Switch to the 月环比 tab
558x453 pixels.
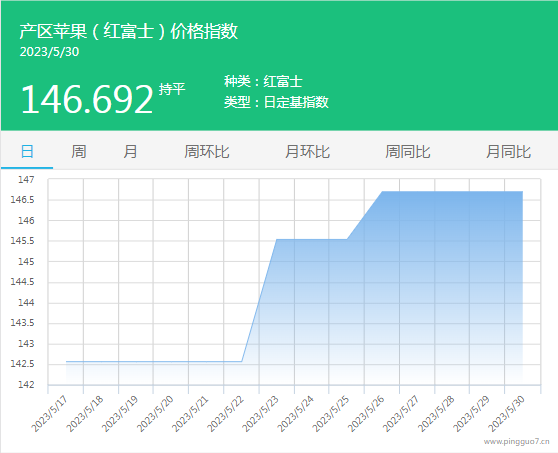(307, 152)
